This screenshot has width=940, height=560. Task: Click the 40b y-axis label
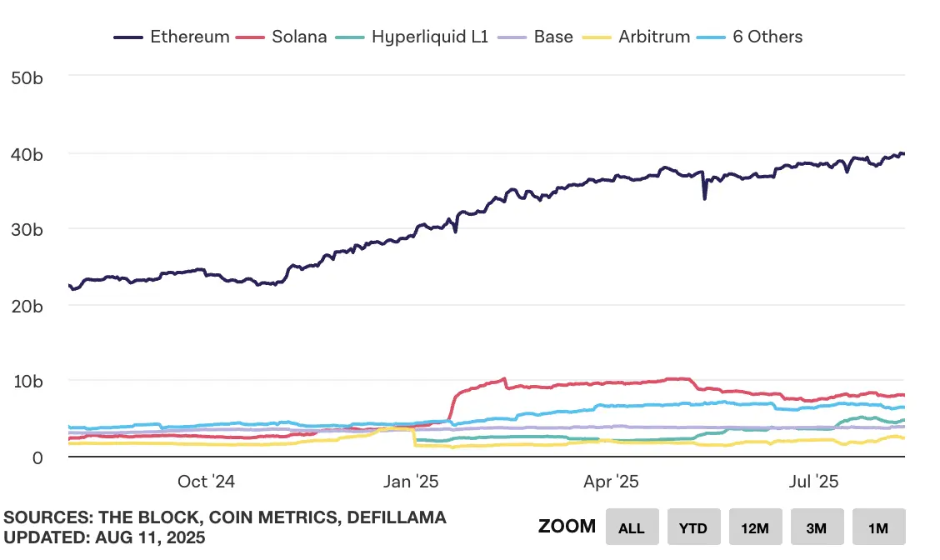(x=27, y=154)
